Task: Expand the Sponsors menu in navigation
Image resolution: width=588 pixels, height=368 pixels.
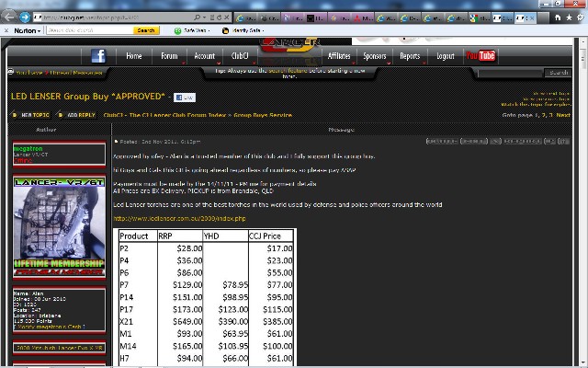Action: (x=375, y=56)
